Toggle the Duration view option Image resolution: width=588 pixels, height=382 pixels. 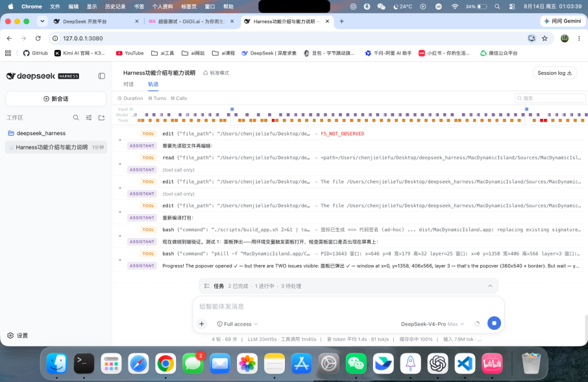click(x=130, y=98)
